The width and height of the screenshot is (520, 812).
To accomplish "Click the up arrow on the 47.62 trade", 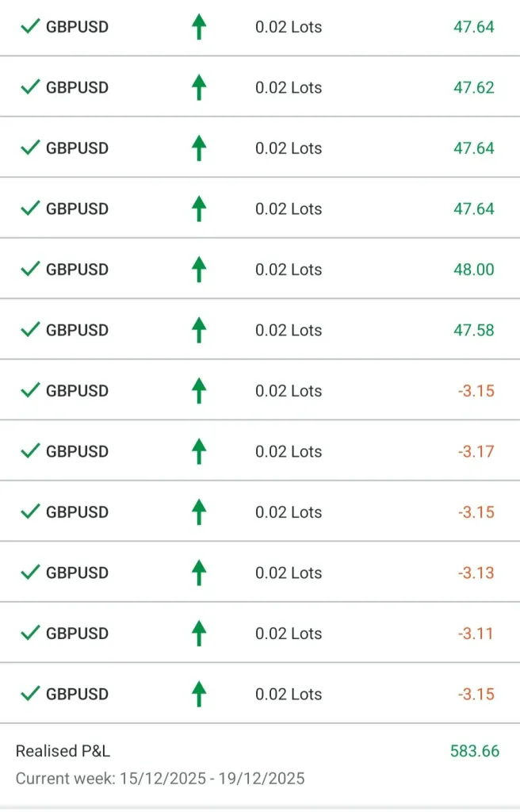I will coord(199,88).
